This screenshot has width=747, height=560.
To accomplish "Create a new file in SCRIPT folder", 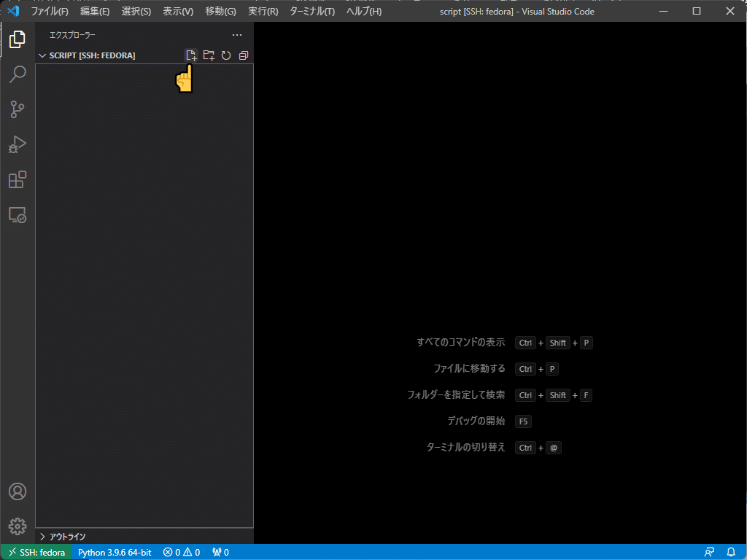I will click(192, 55).
